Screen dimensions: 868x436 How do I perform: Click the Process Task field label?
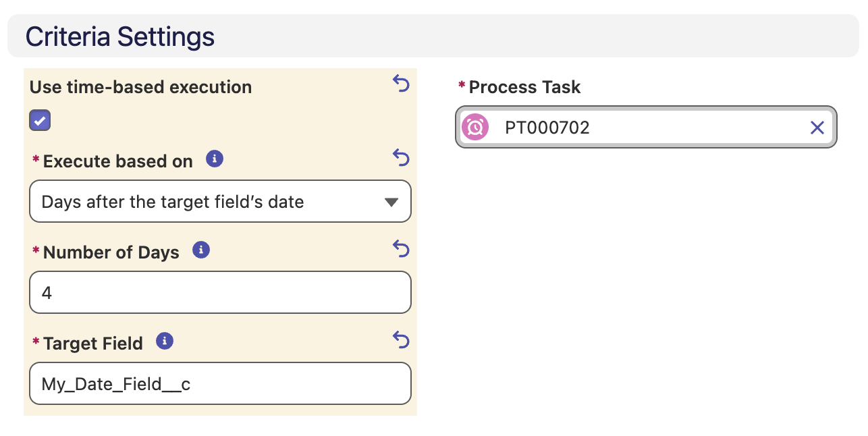tap(524, 87)
